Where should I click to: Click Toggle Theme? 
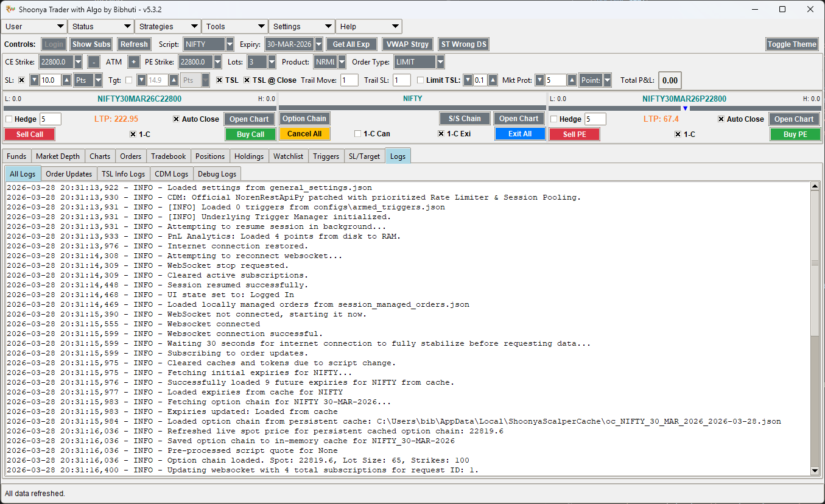[792, 44]
